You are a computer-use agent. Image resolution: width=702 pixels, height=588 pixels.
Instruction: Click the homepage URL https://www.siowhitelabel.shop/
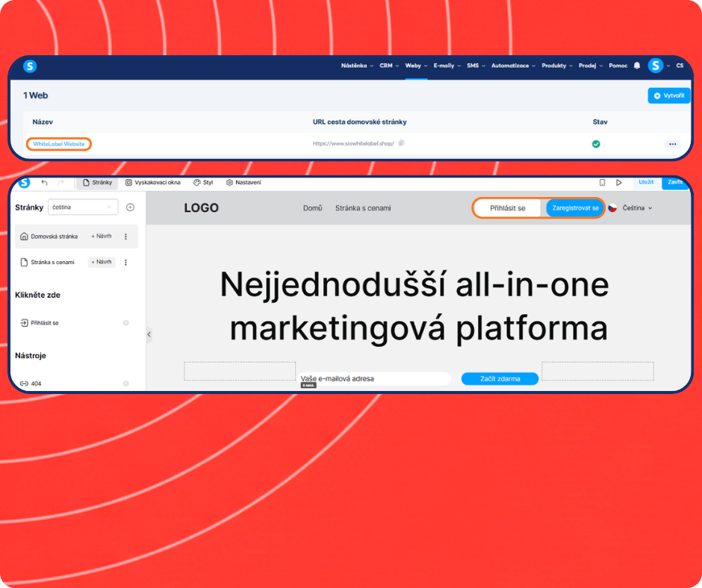(353, 144)
